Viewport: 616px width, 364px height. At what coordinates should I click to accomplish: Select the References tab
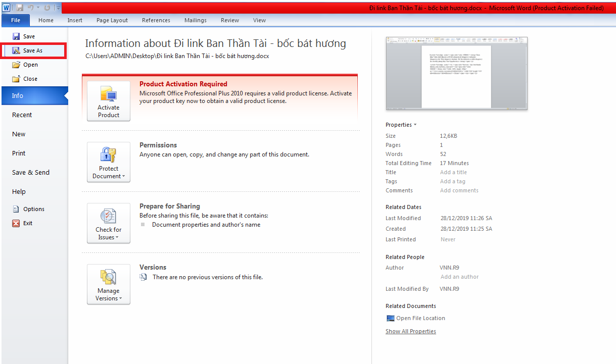point(156,20)
